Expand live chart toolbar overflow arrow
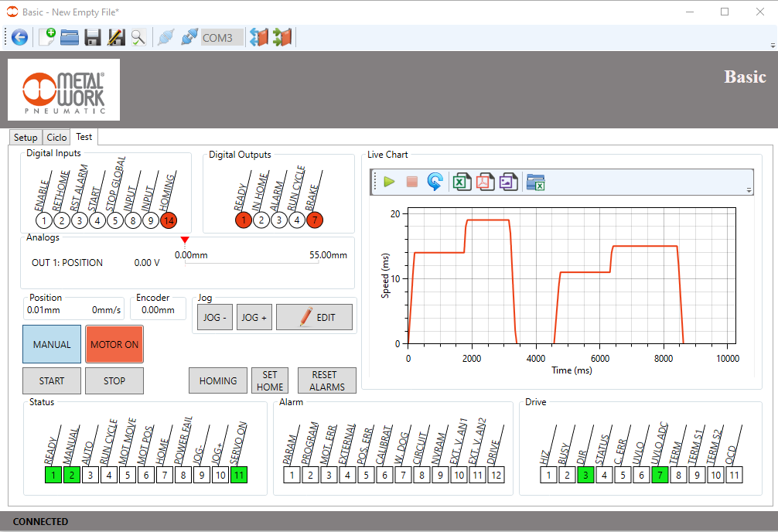The width and height of the screenshot is (778, 532). point(749,190)
